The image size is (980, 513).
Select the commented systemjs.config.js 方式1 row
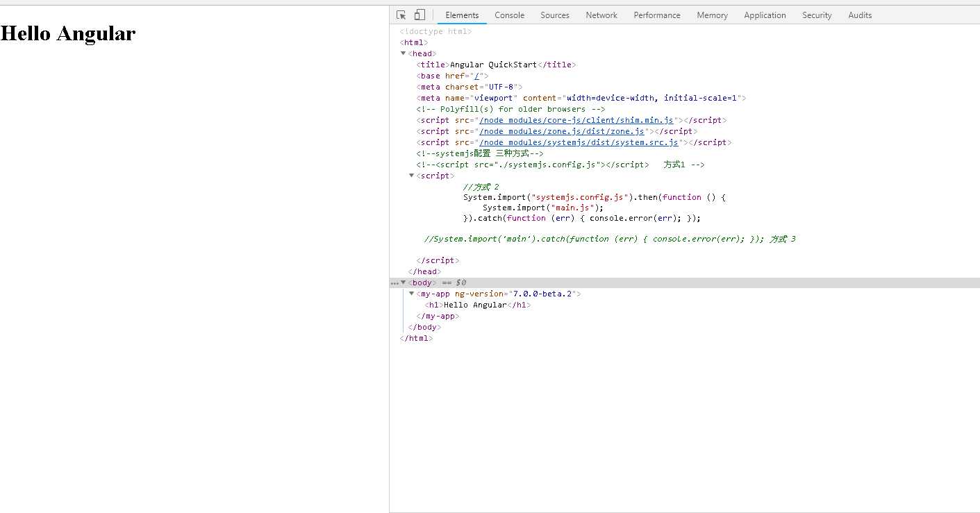click(x=560, y=165)
